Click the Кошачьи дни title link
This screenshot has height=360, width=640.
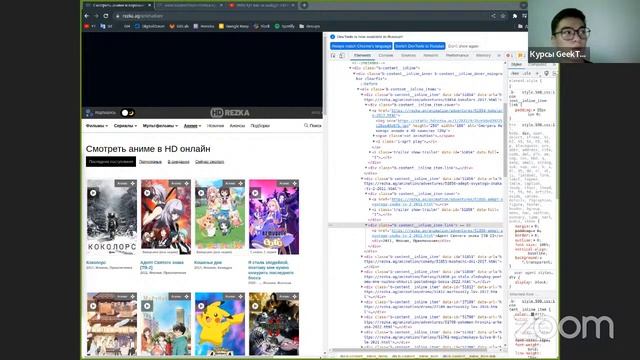click(208, 262)
